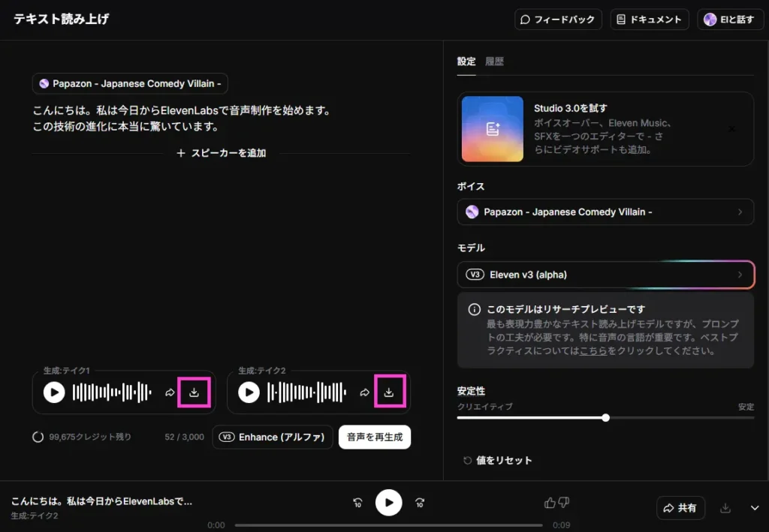Play the Take 1 audio preview
The height and width of the screenshot is (532, 769).
coord(54,392)
